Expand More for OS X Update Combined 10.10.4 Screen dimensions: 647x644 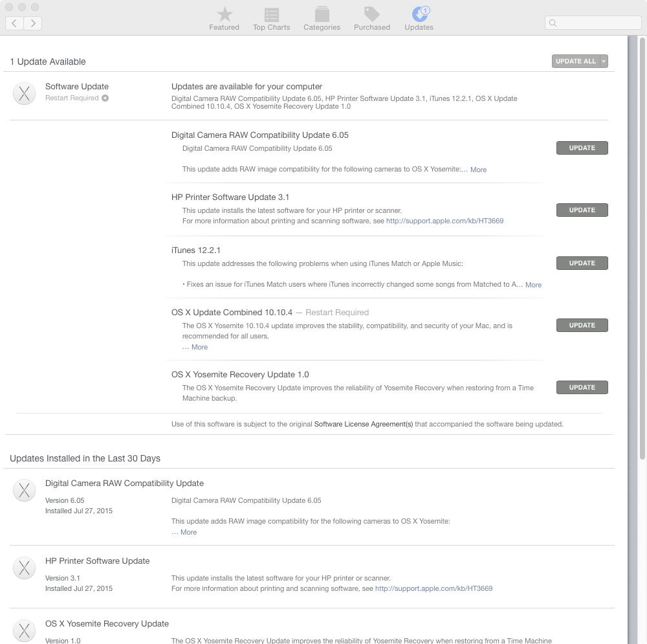(x=199, y=347)
